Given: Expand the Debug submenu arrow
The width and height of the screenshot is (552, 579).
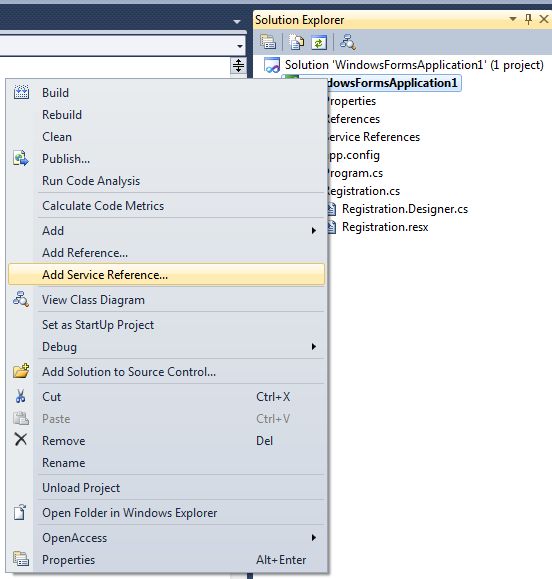Looking at the screenshot, I should (314, 346).
